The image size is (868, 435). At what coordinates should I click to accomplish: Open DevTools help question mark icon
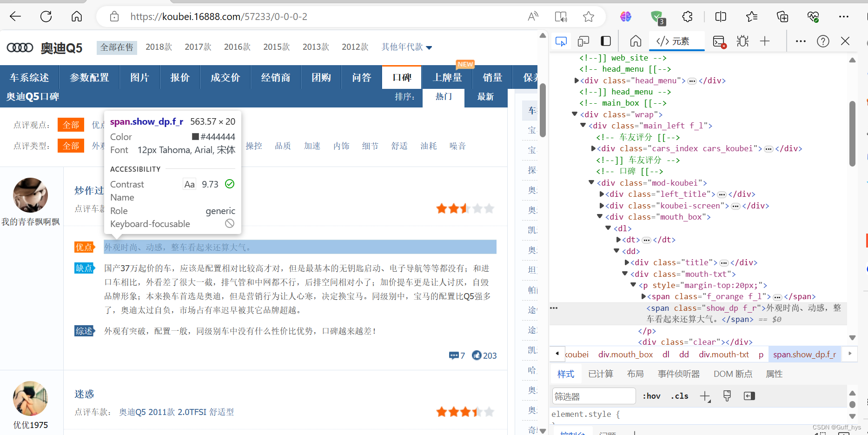823,41
